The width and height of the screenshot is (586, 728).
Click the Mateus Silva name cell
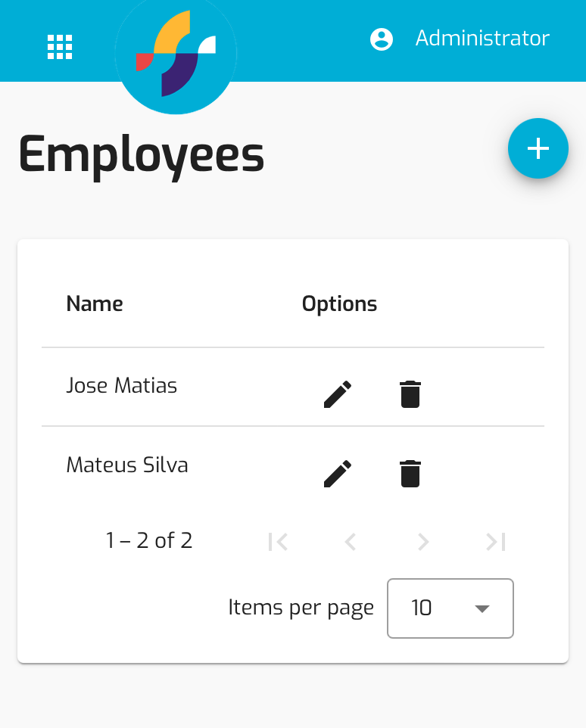[127, 465]
